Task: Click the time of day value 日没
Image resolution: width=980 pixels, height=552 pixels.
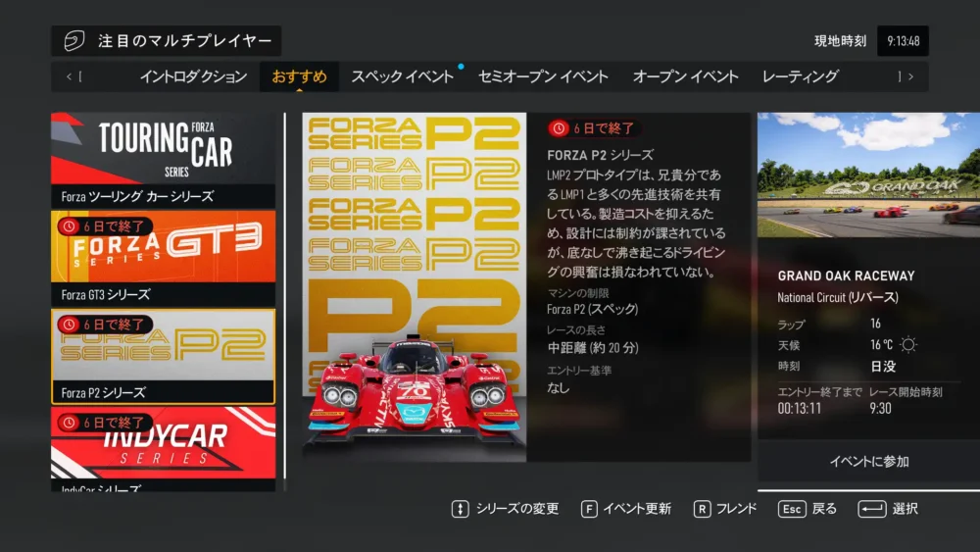Action: tap(883, 367)
